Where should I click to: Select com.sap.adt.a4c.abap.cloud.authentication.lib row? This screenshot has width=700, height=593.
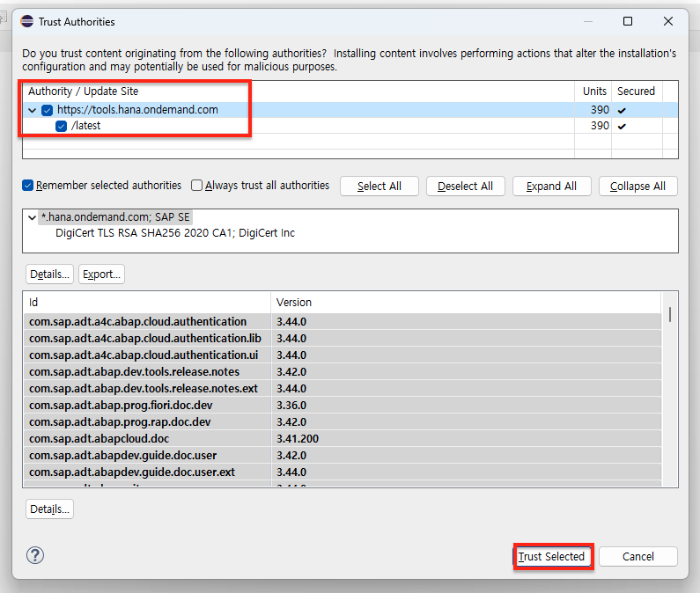point(343,338)
